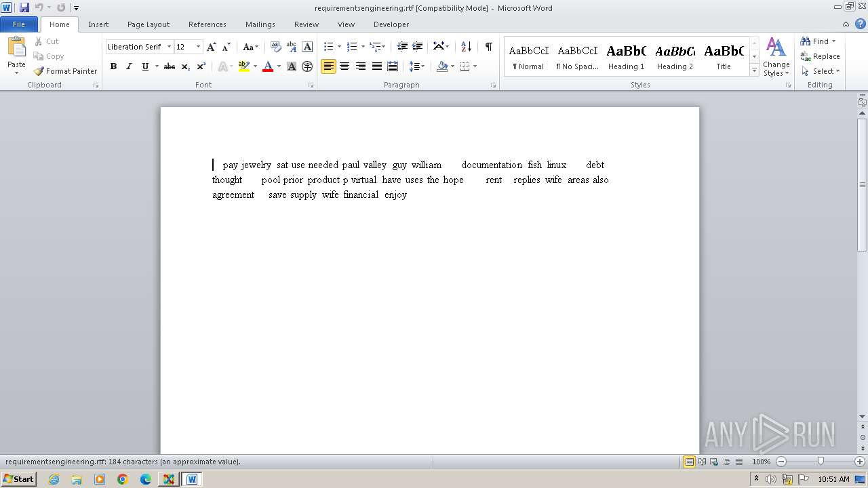This screenshot has height=488, width=868.
Task: Apply No Spacing style
Action: tap(578, 56)
